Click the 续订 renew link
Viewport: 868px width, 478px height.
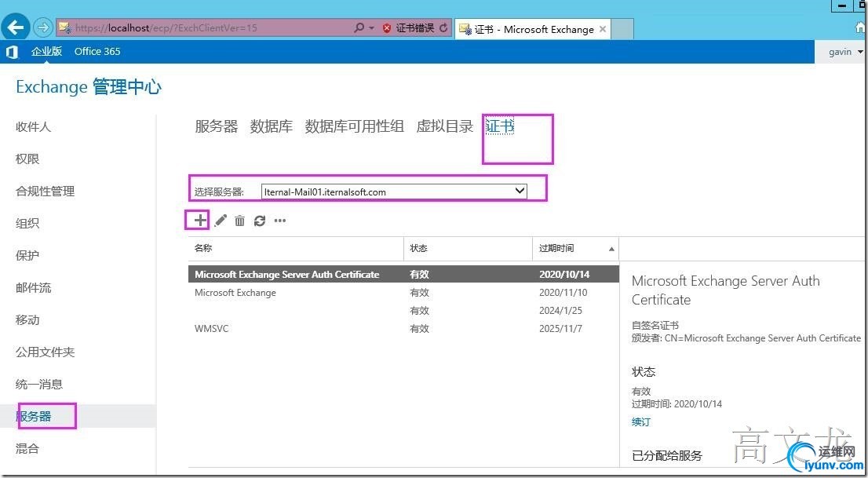[x=641, y=422]
